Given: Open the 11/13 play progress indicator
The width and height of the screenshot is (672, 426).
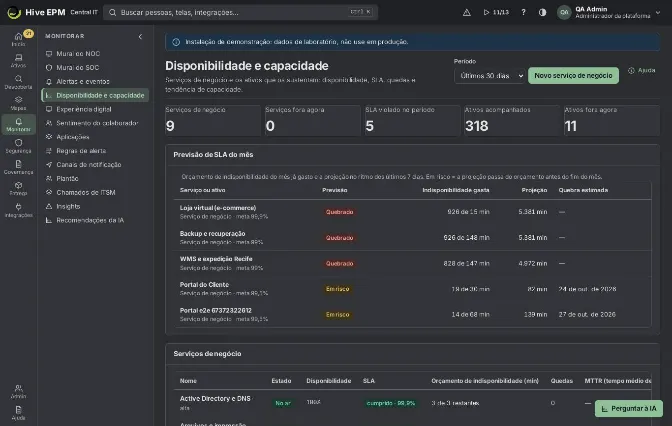Looking at the screenshot, I should coord(496,12).
